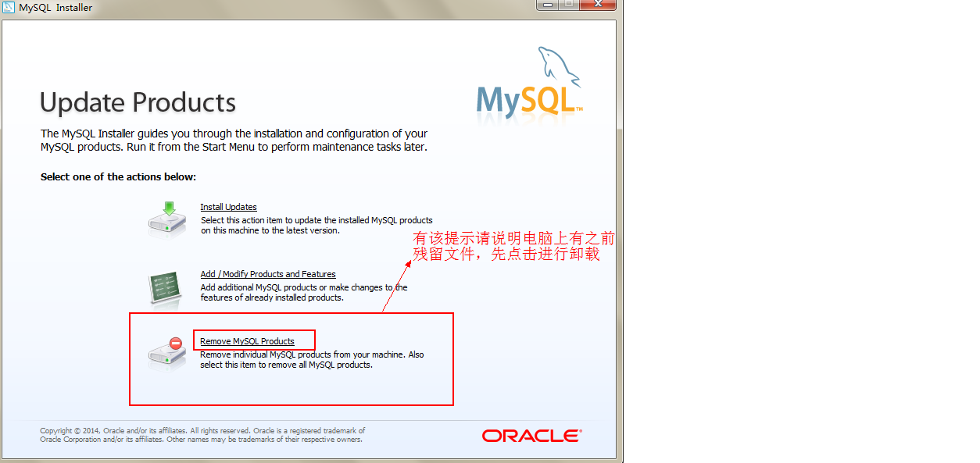Minimize the MySQL Installer window
Image resolution: width=980 pixels, height=463 pixels.
547,5
